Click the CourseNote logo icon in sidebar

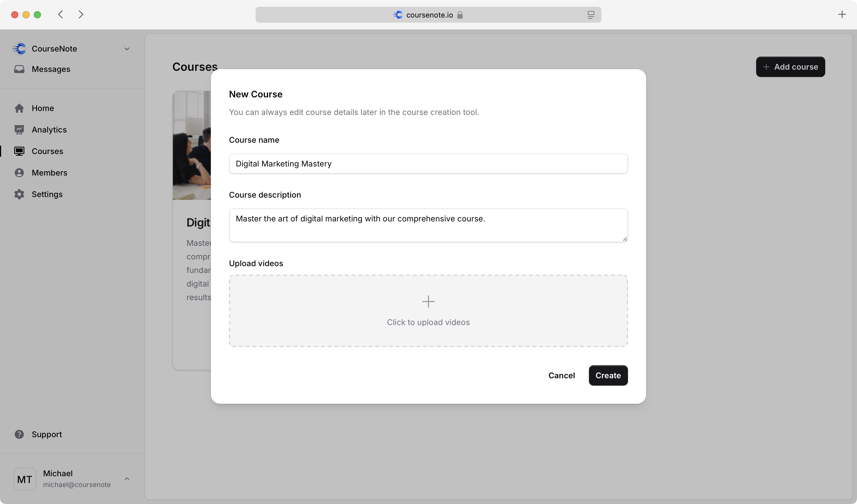tap(19, 49)
